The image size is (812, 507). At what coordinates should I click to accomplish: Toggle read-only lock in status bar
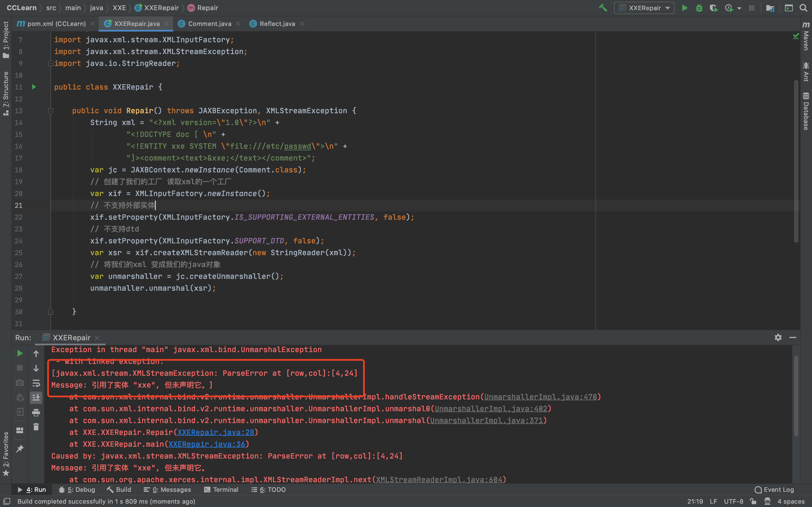(x=753, y=501)
